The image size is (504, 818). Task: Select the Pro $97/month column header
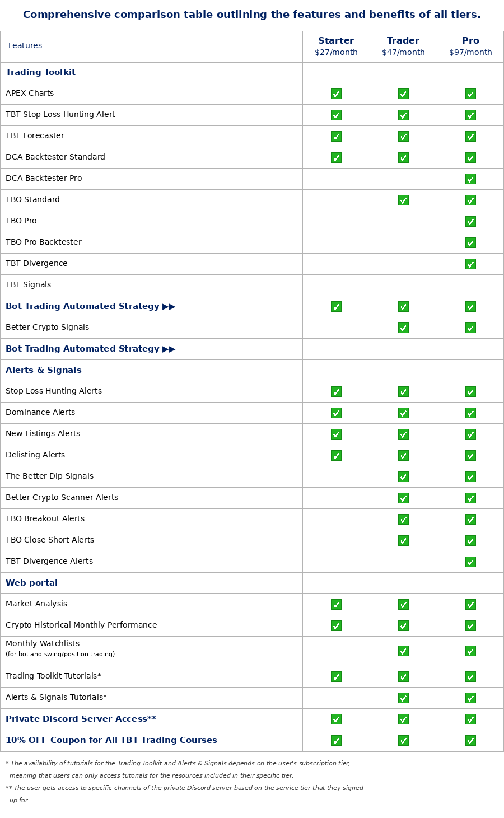tap(470, 46)
